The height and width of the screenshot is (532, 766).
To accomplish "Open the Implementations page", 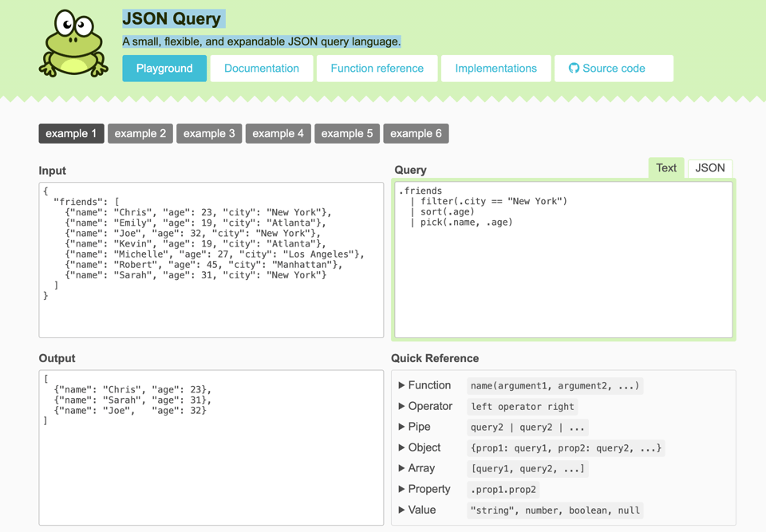I will tap(496, 68).
